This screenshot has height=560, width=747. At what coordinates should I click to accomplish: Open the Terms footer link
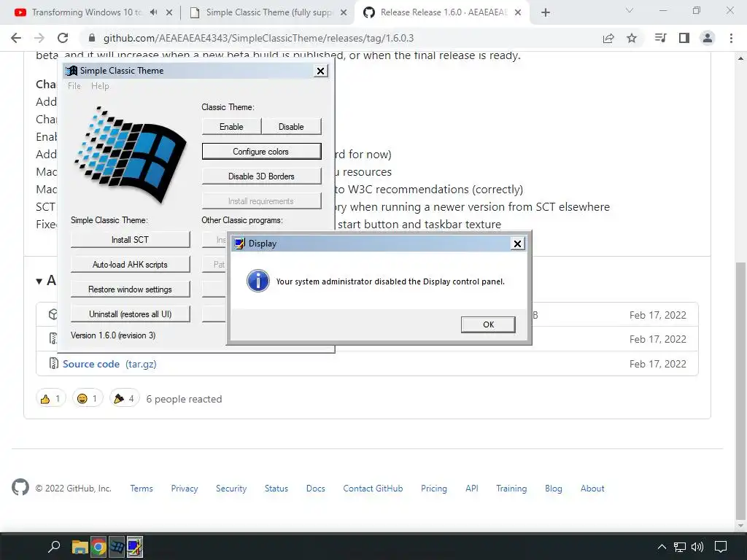coord(142,489)
